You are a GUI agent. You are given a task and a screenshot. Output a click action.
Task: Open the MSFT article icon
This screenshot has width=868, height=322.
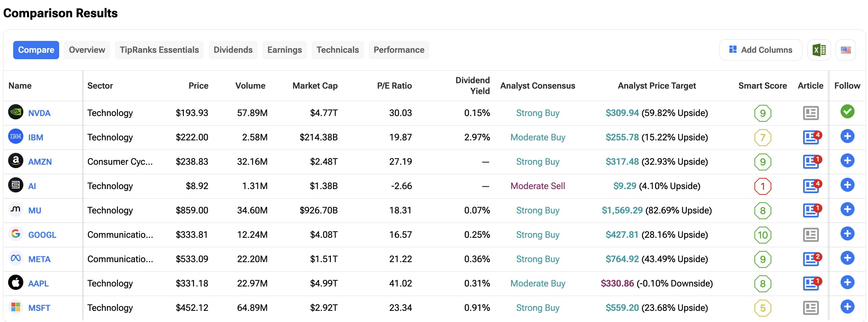pyautogui.click(x=811, y=308)
